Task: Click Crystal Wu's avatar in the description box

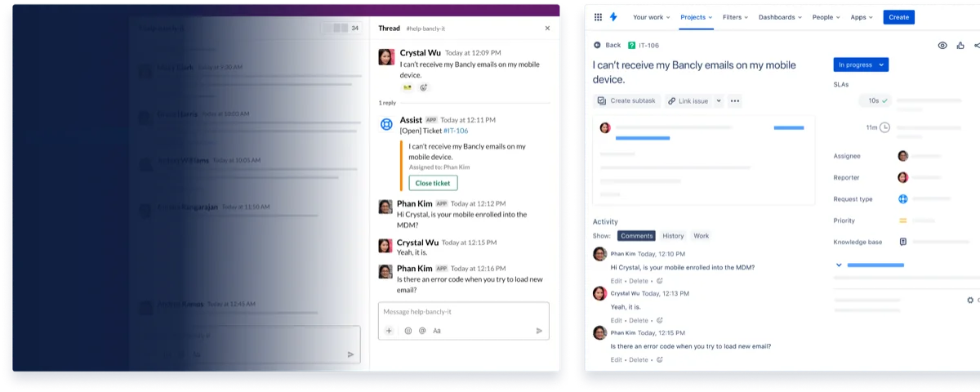Action: pyautogui.click(x=605, y=127)
